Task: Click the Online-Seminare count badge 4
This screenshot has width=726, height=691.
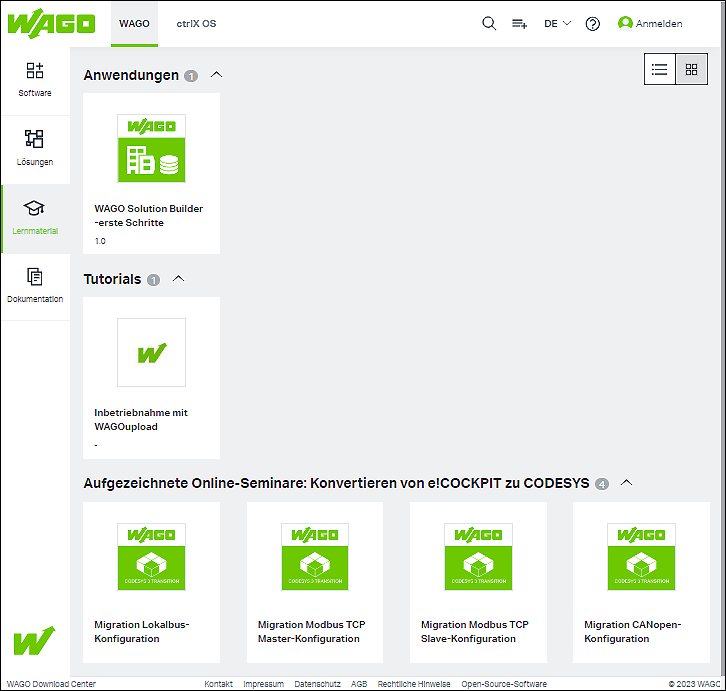Action: coord(601,484)
